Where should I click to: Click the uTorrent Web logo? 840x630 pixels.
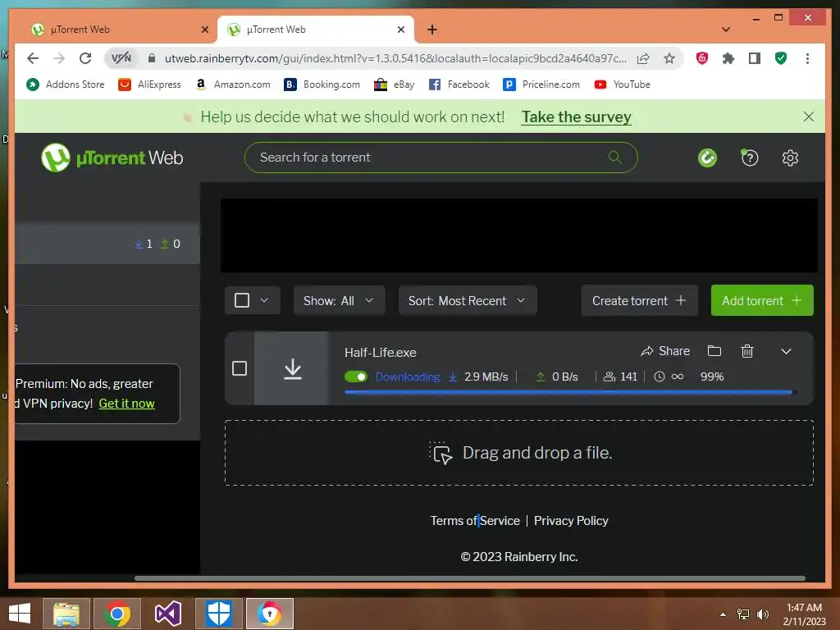click(x=112, y=157)
